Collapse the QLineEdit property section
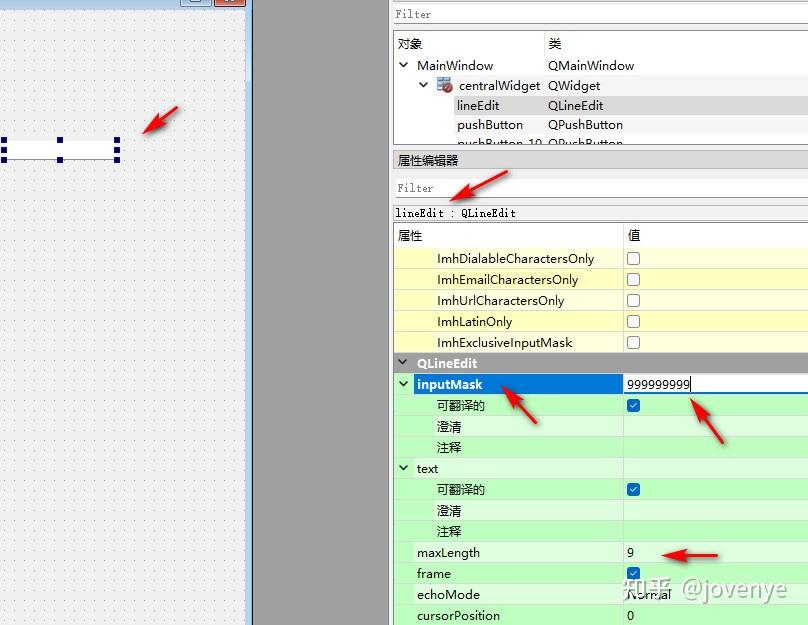Screen dimensions: 808x625 [404, 363]
